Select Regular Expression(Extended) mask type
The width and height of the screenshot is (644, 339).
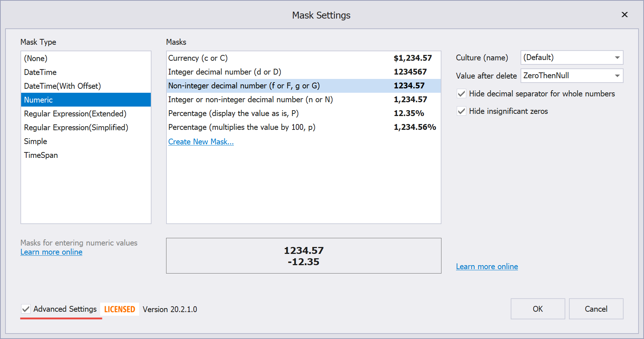pos(75,113)
